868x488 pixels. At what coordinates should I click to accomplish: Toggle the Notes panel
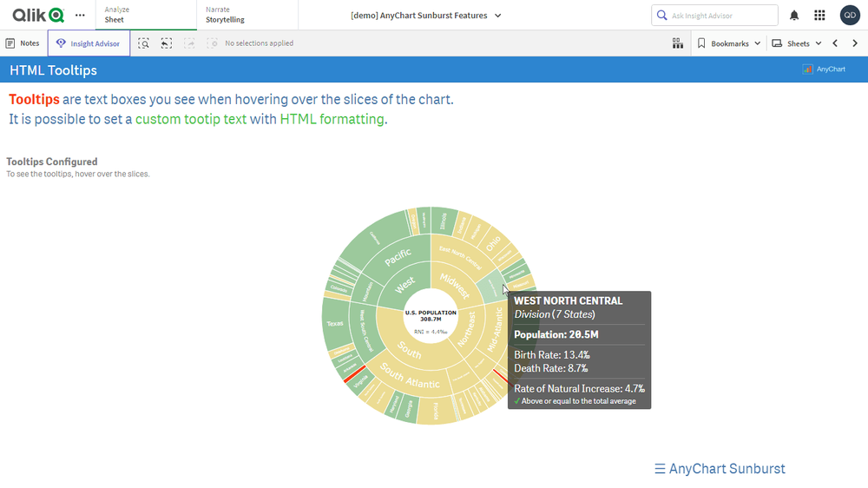23,43
